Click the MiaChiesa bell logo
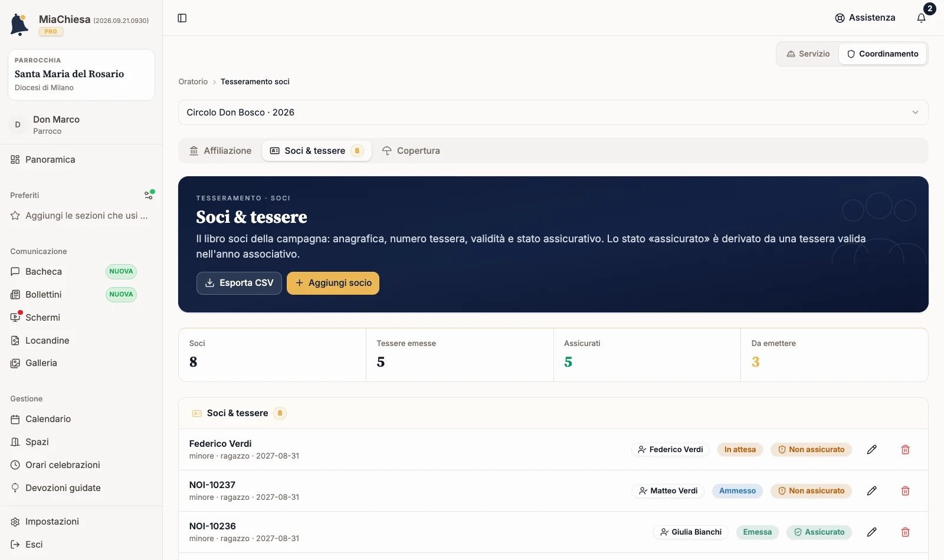This screenshot has height=560, width=944. [19, 25]
